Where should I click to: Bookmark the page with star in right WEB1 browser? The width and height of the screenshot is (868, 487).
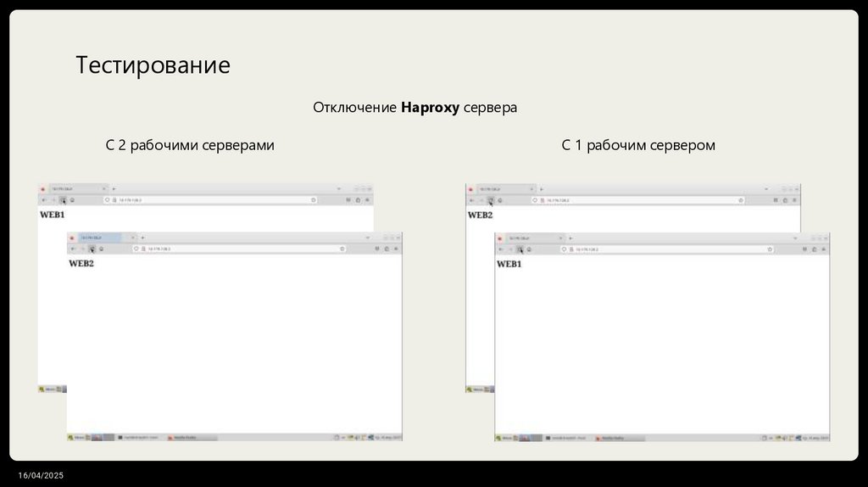pos(770,250)
